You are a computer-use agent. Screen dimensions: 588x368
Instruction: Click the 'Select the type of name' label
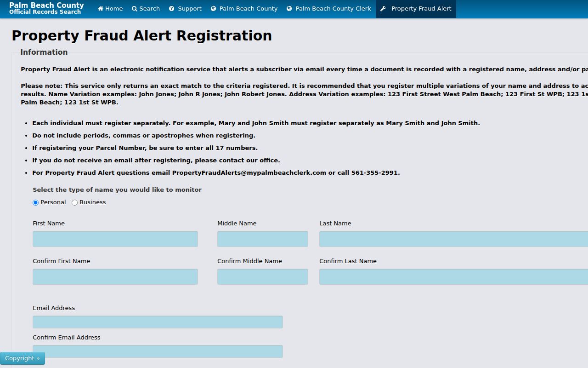pyautogui.click(x=117, y=190)
